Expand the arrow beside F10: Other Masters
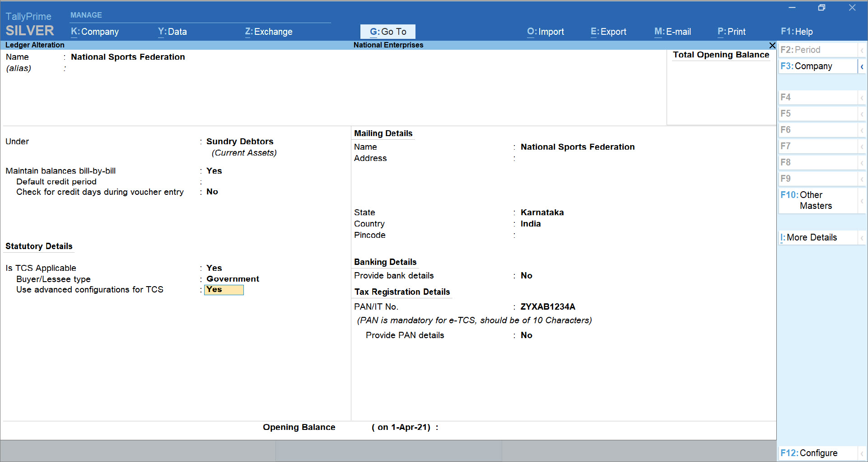 (862, 200)
